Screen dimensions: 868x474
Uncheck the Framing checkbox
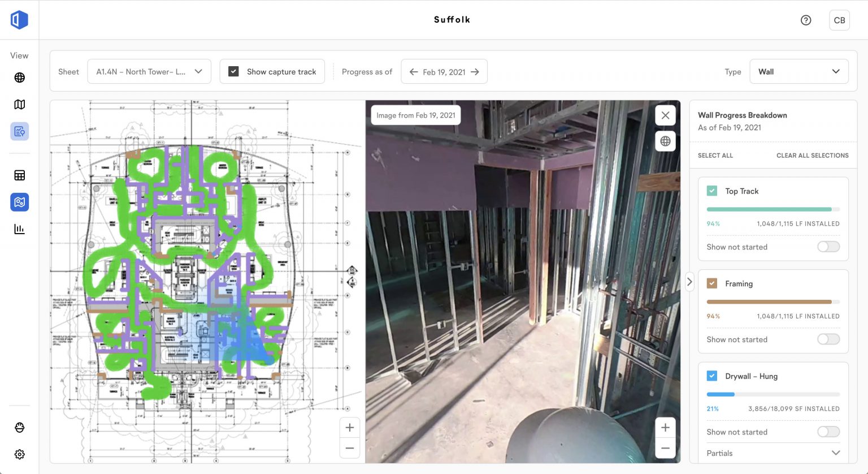712,283
